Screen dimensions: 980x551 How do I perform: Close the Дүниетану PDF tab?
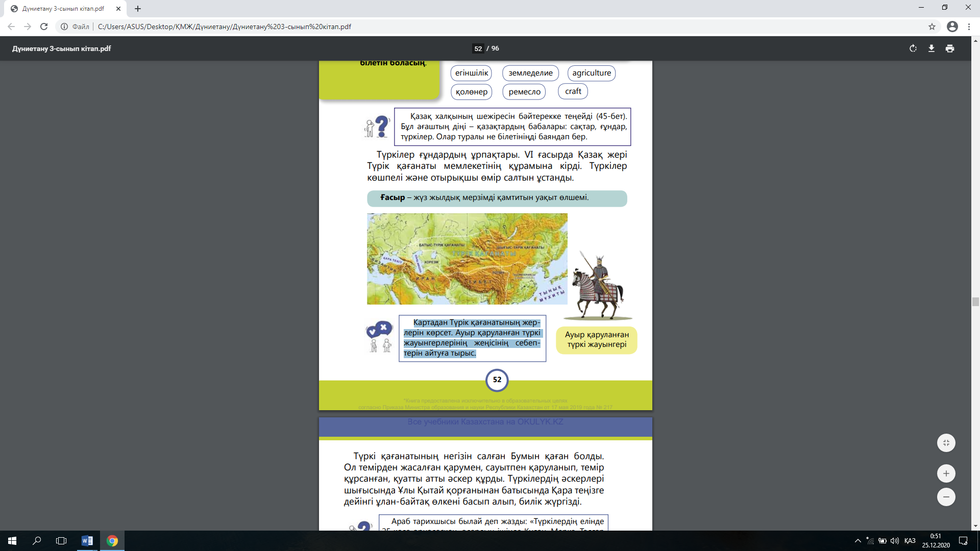pos(118,9)
